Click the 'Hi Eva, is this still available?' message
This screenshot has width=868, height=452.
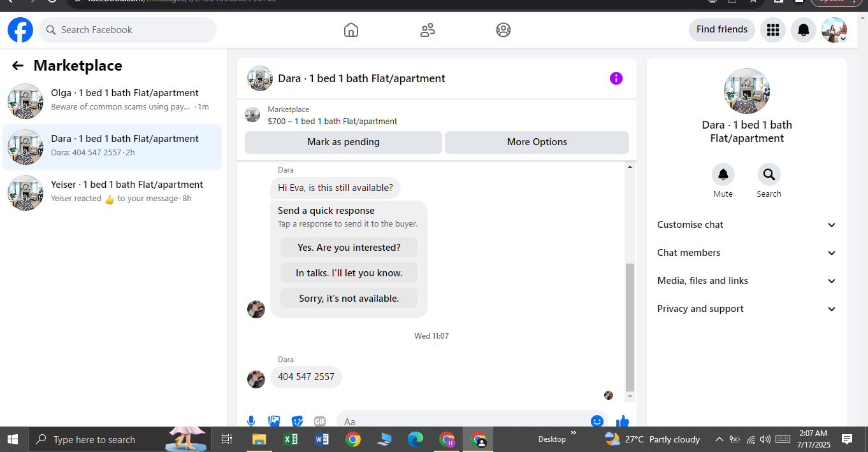(335, 188)
